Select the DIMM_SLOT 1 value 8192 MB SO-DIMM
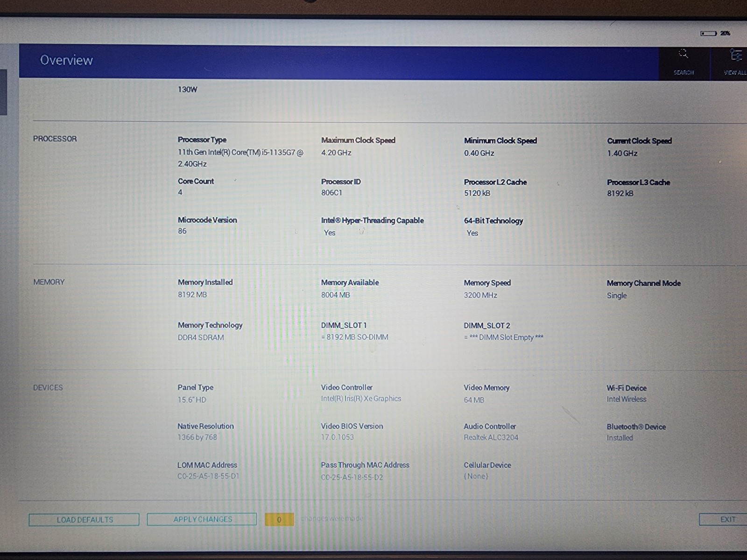 [x=355, y=337]
